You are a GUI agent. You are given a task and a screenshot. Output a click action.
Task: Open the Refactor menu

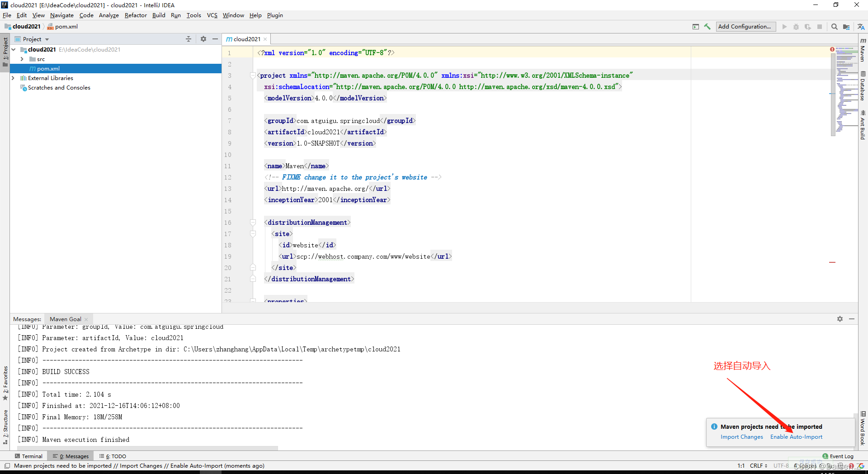pos(136,15)
